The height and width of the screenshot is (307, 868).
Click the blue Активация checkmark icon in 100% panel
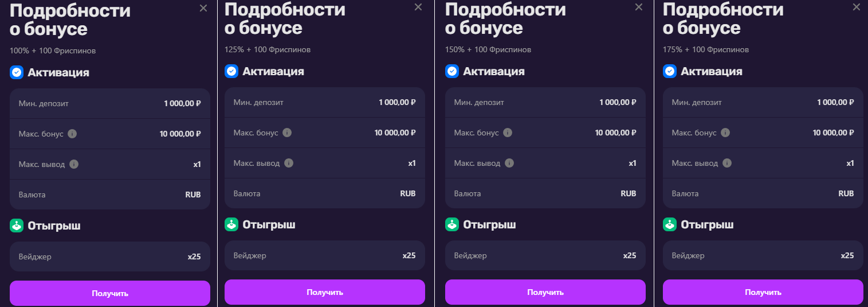coord(17,73)
